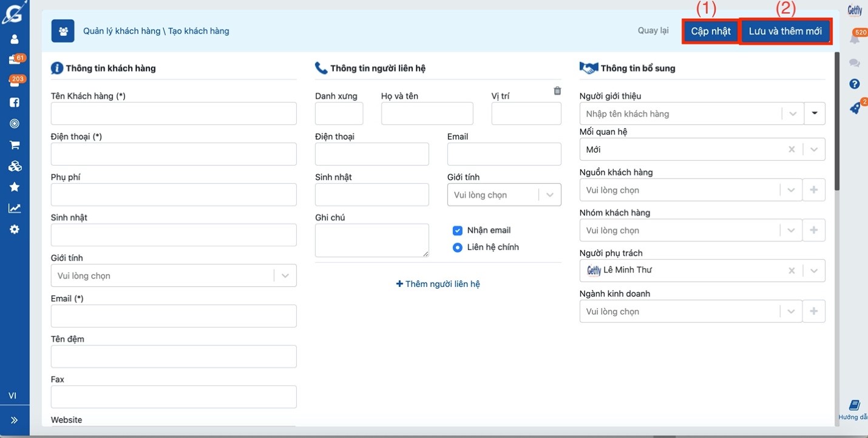The image size is (868, 438).
Task: Click the shopping cart sidebar icon
Action: [15, 145]
